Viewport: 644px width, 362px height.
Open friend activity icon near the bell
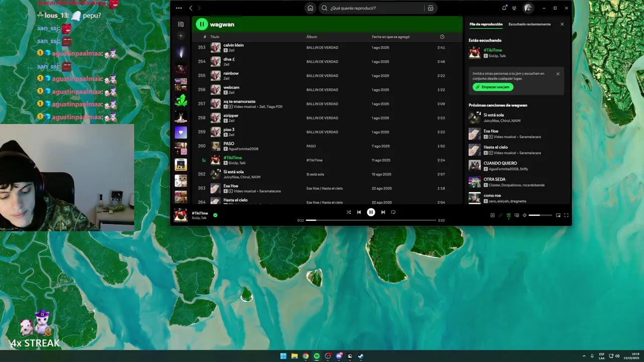pyautogui.click(x=514, y=8)
